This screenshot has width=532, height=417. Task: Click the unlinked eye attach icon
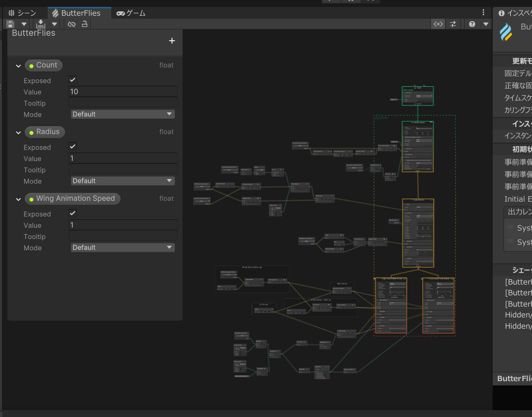[72, 24]
